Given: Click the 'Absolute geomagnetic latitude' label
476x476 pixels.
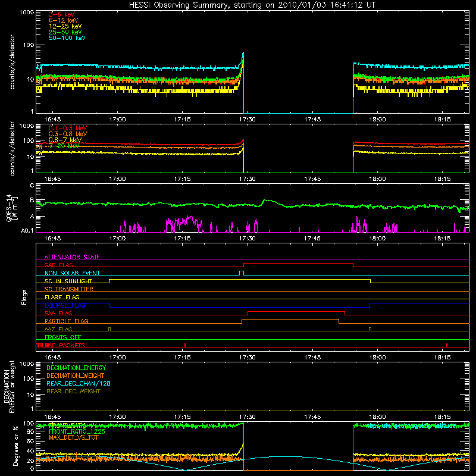Looking at the screenshot, I should 411,426.
